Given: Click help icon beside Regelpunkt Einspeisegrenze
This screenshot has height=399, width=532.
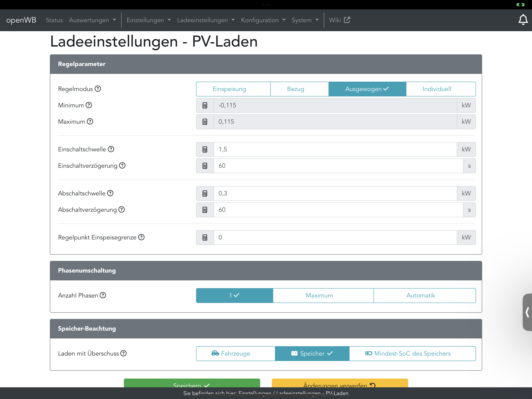Looking at the screenshot, I should coord(141,237).
